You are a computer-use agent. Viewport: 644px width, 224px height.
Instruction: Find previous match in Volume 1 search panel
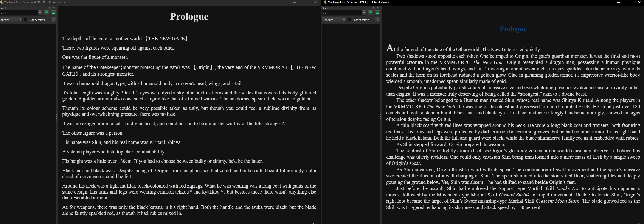point(377,13)
